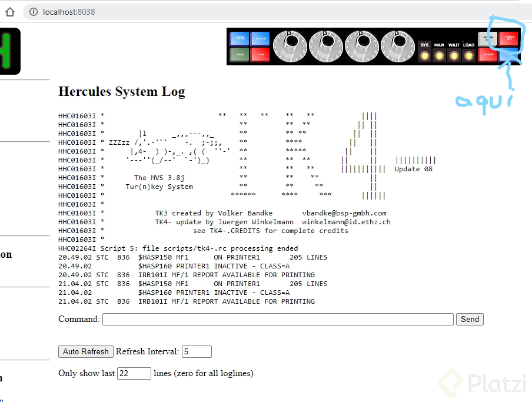Click the 'TK4- update by Juergen Winkelmann' line

(224, 222)
